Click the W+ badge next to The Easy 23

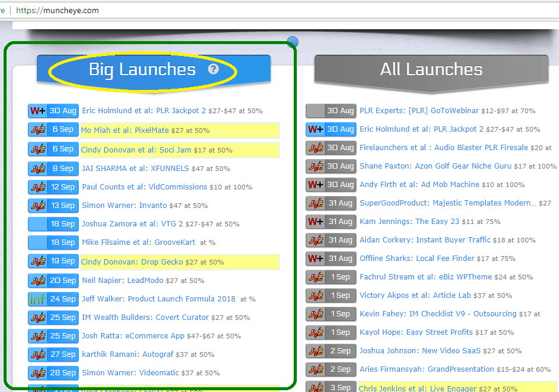pyautogui.click(x=315, y=222)
